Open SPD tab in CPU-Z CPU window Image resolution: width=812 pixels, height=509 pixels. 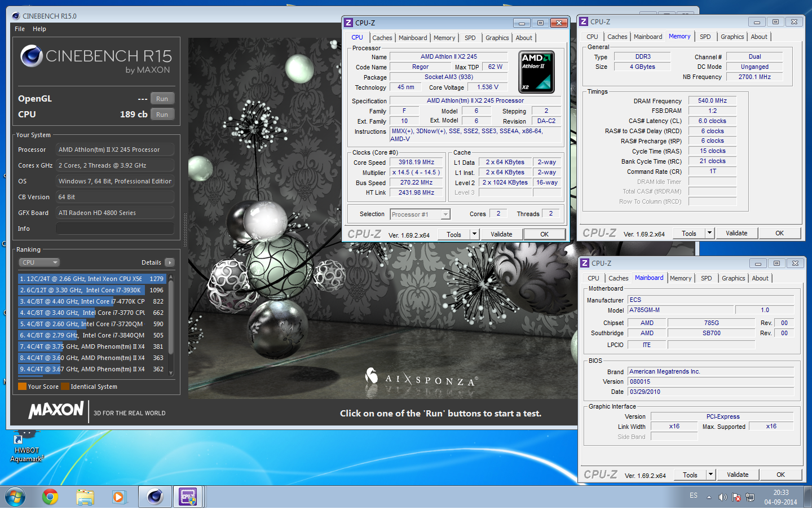point(470,38)
